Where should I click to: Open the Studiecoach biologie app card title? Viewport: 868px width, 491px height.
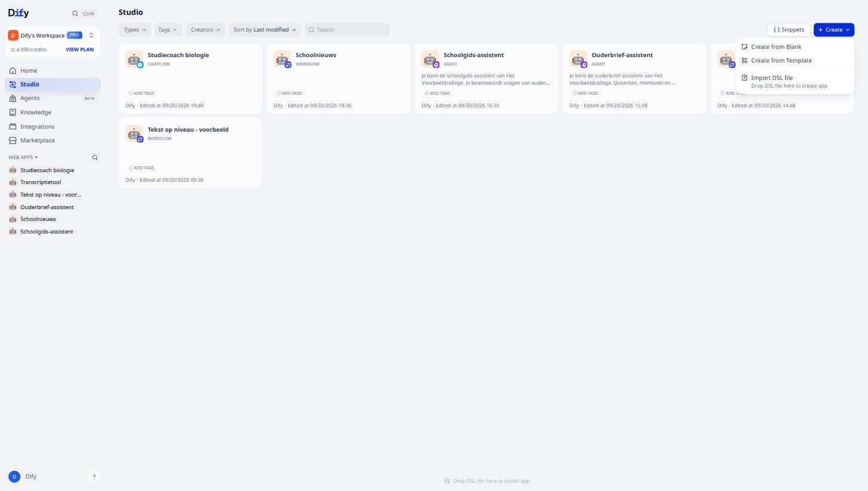click(178, 55)
